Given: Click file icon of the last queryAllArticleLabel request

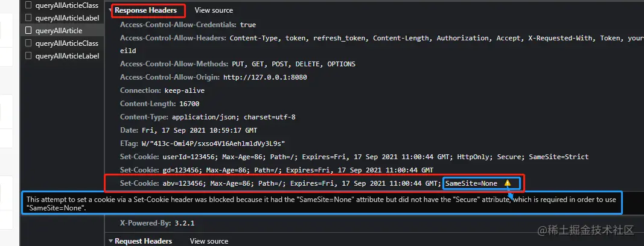Looking at the screenshot, I should (x=28, y=55).
